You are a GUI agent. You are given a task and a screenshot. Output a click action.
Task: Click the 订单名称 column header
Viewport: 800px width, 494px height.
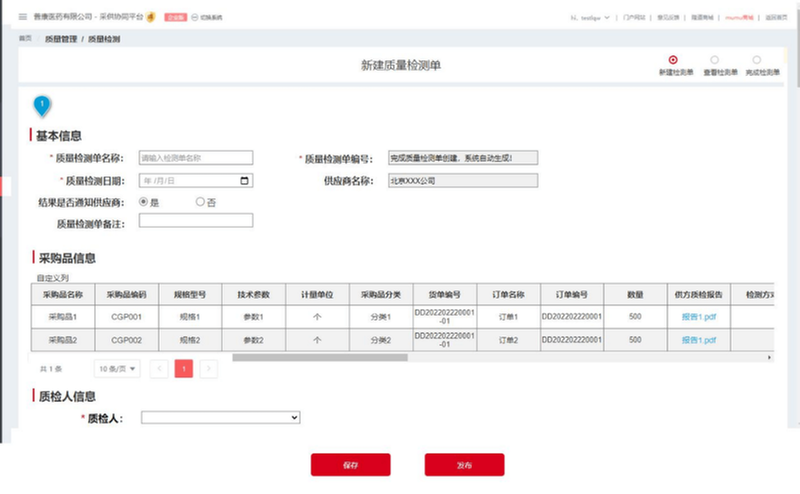508,294
